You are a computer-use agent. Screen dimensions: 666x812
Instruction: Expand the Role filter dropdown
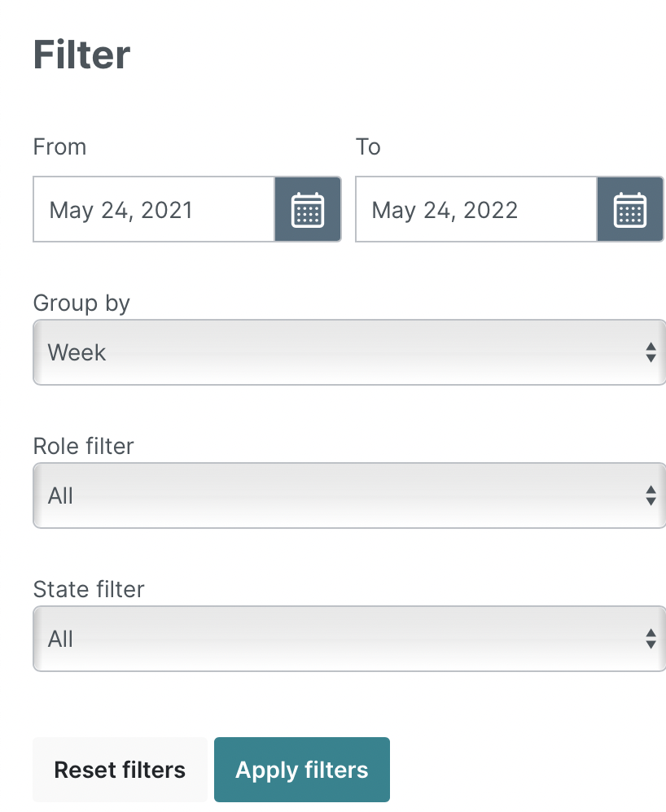pyautogui.click(x=349, y=495)
